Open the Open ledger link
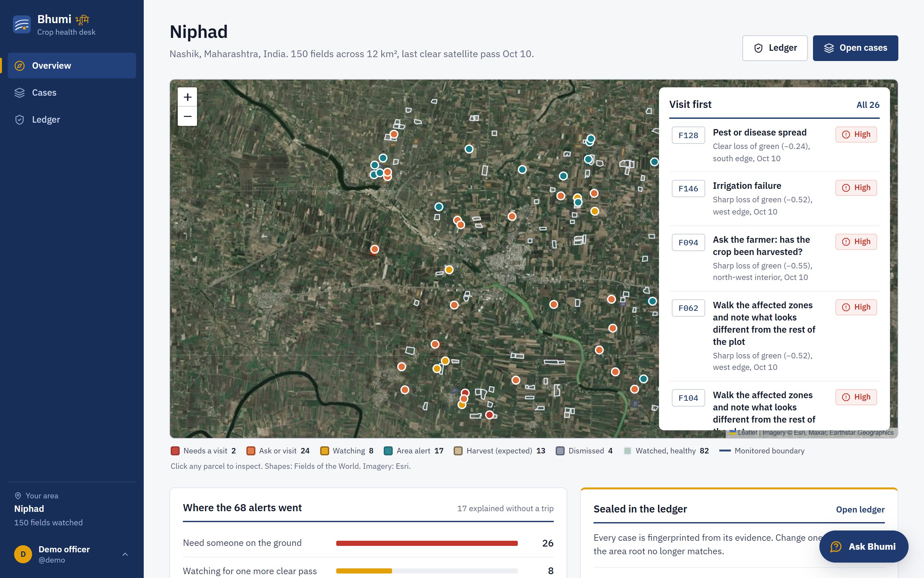 pyautogui.click(x=860, y=510)
